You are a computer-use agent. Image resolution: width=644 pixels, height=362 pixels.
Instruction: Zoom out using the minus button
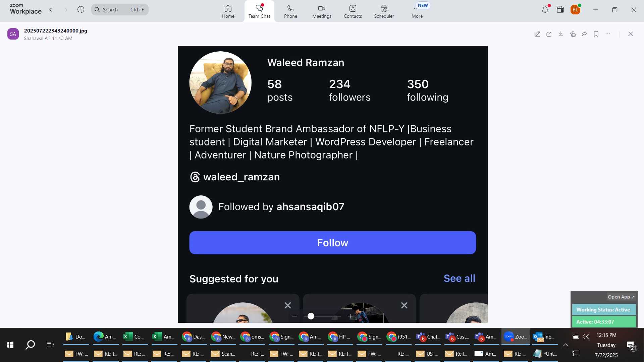pyautogui.click(x=294, y=316)
